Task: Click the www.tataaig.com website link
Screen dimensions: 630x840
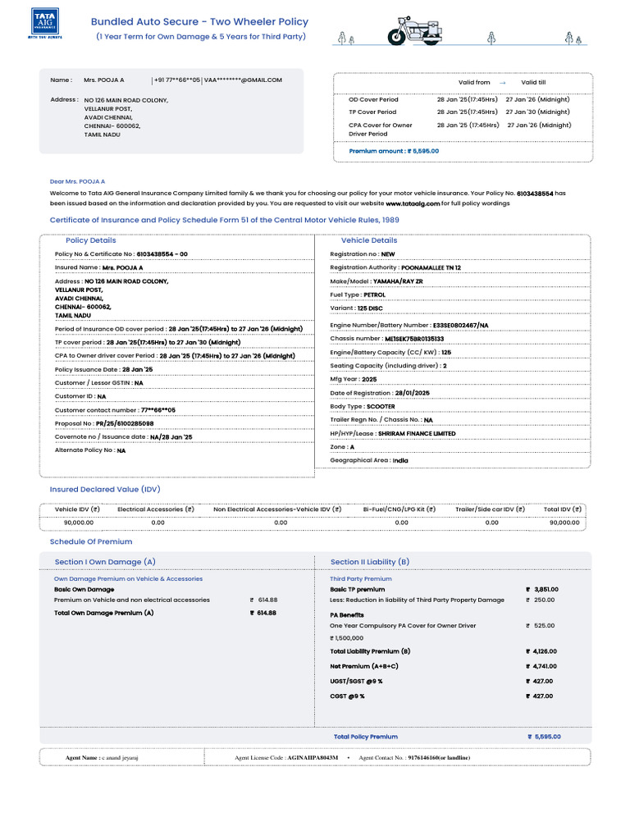Action: click(413, 203)
